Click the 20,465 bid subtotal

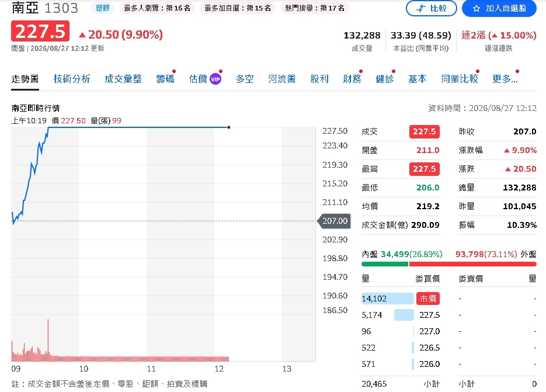coord(374,384)
